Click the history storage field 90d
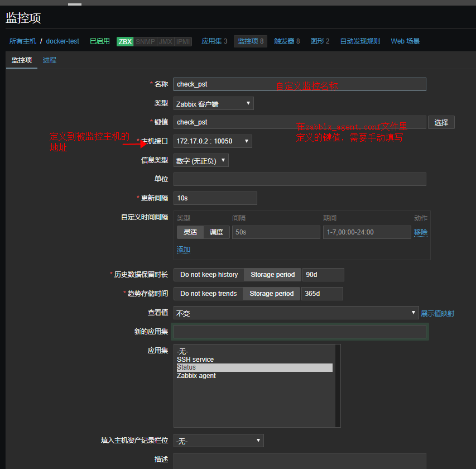Image resolution: width=476 pixels, height=469 pixels. [323, 275]
